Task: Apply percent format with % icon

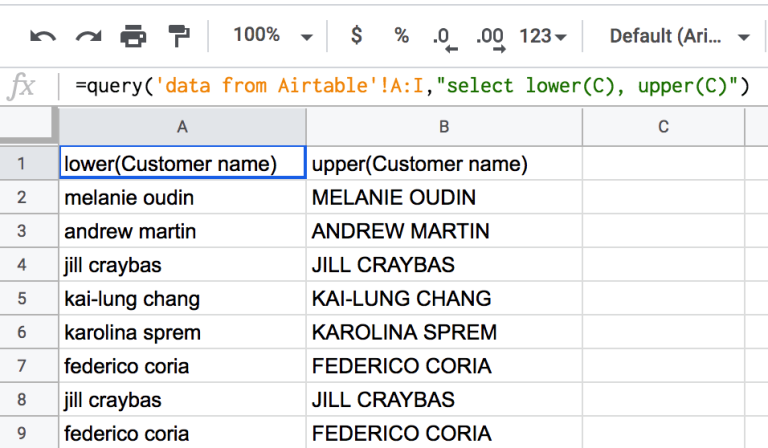Action: [x=401, y=36]
